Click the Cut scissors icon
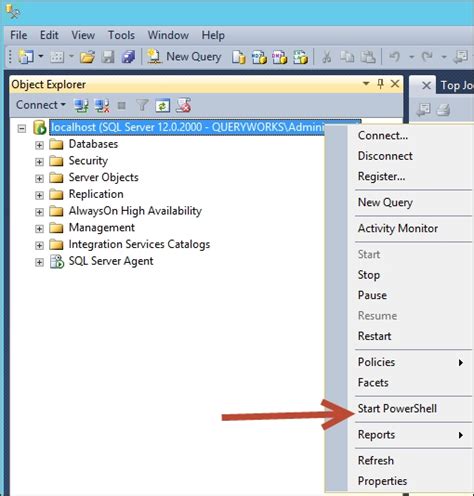474x496 pixels. click(x=327, y=57)
